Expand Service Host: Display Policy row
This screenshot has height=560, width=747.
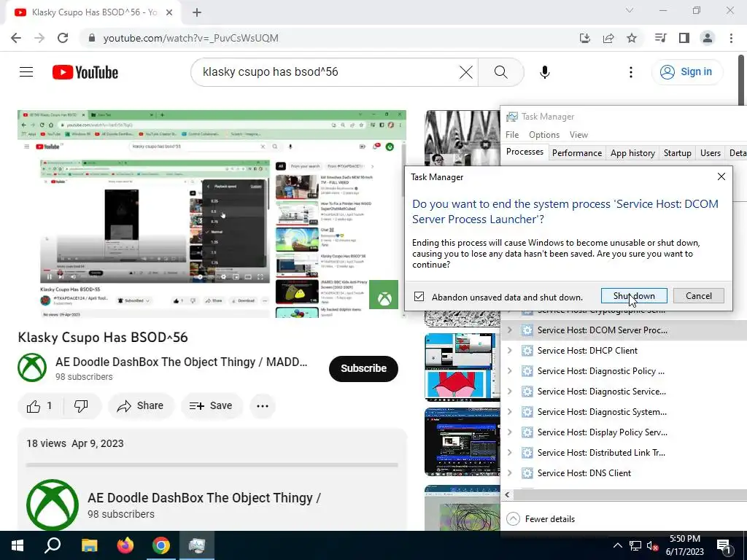510,432
